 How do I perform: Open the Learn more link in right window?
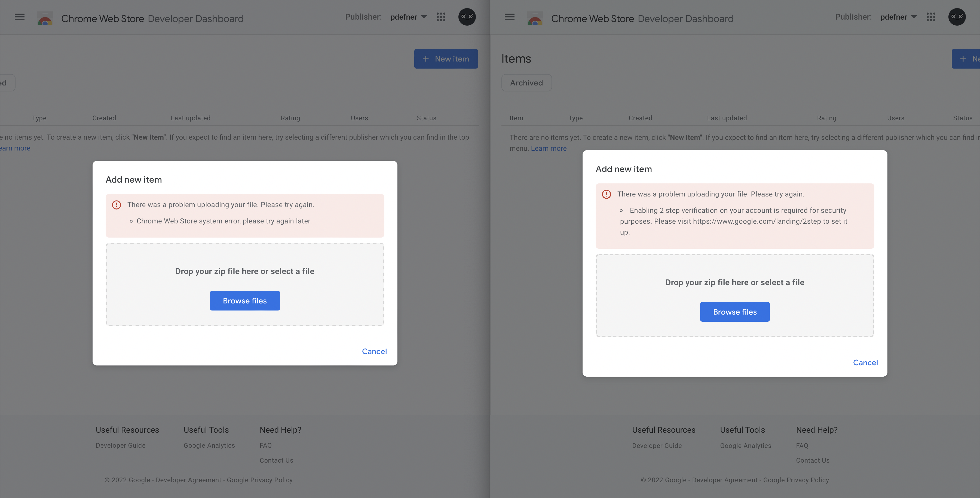(549, 148)
